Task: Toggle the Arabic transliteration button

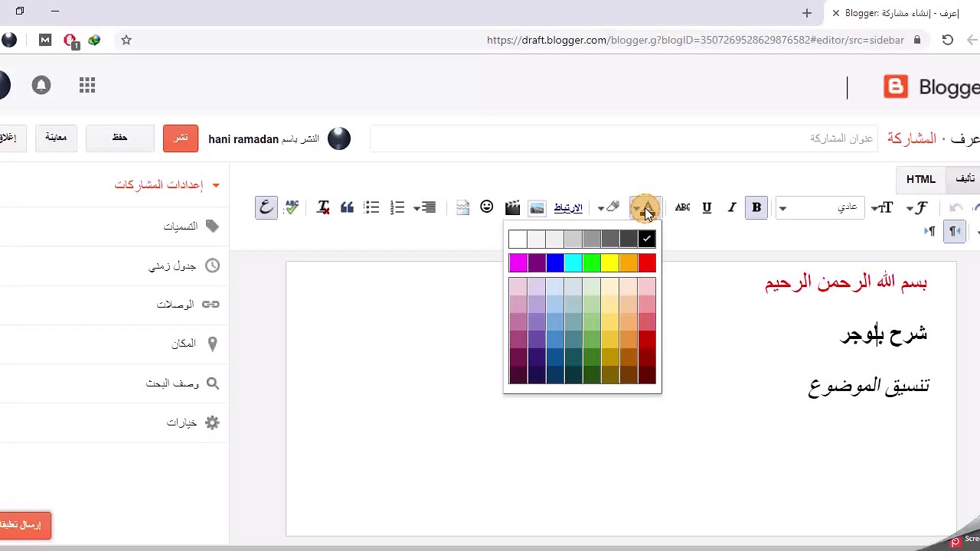Action: pyautogui.click(x=266, y=207)
